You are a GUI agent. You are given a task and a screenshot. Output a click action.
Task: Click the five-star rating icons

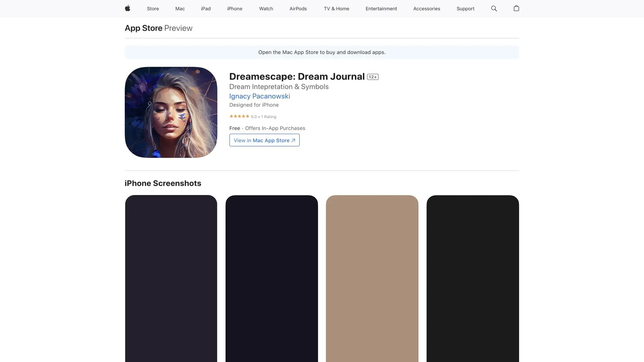[x=239, y=116]
